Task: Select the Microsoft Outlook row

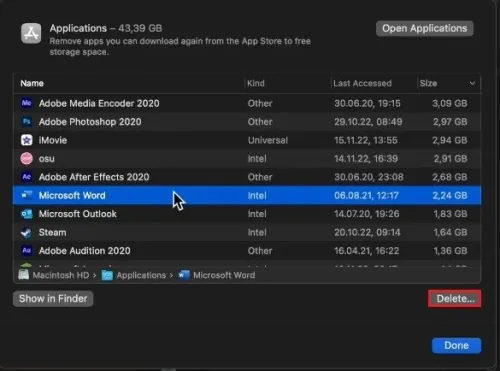Action: pos(247,214)
